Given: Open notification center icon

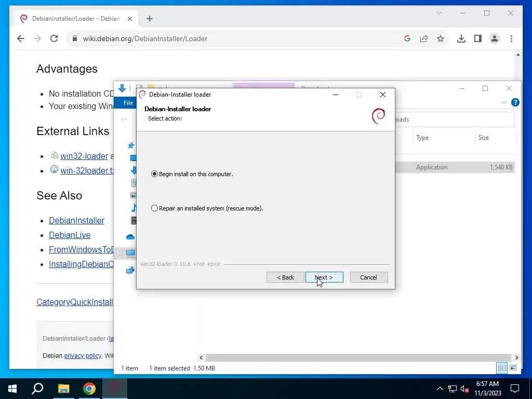Looking at the screenshot, I should tap(515, 389).
